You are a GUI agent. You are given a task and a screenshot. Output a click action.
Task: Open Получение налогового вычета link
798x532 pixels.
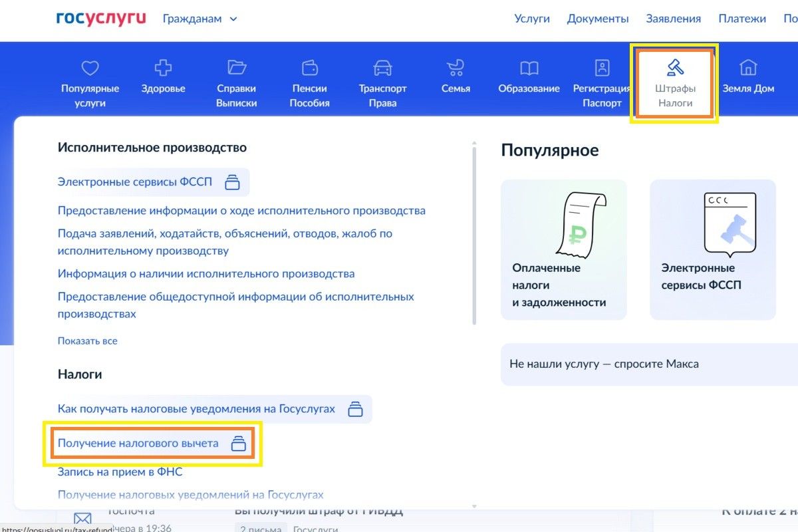pos(138,444)
